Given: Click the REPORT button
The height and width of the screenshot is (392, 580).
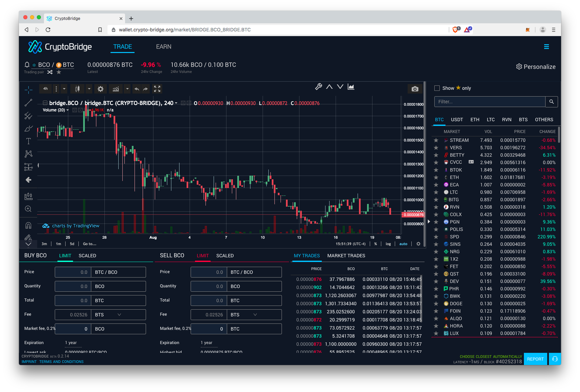Looking at the screenshot, I should [x=535, y=359].
